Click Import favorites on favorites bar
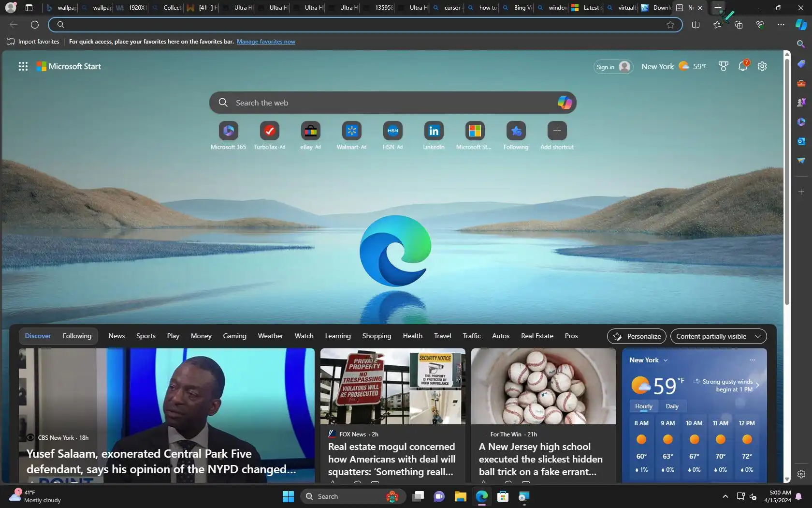This screenshot has height=508, width=812. [33, 42]
